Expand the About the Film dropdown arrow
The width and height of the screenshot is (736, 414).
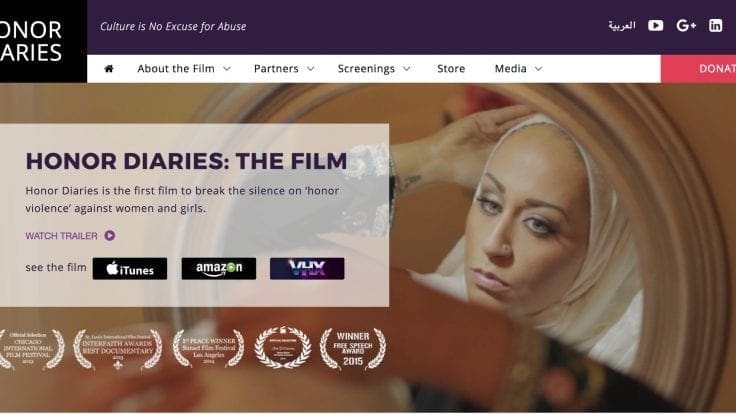(227, 69)
